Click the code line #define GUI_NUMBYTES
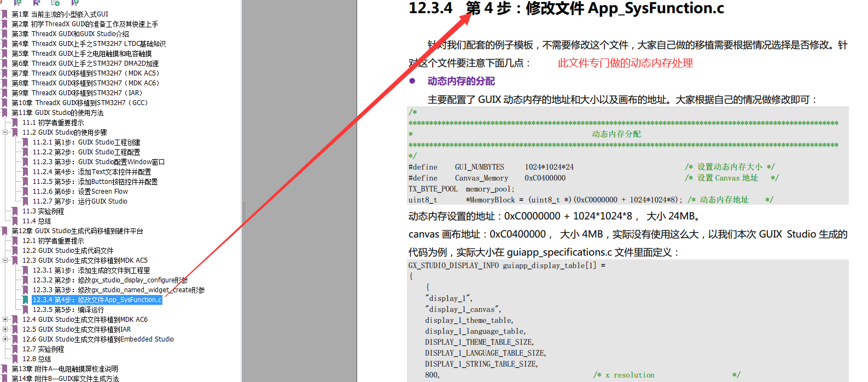Screen dimensions: 868x382 [x=491, y=167]
